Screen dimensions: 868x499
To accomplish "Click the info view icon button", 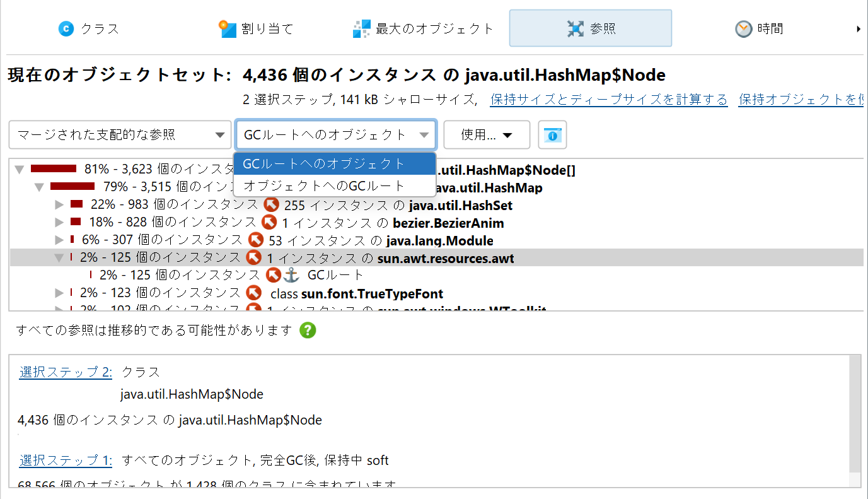I will point(552,134).
